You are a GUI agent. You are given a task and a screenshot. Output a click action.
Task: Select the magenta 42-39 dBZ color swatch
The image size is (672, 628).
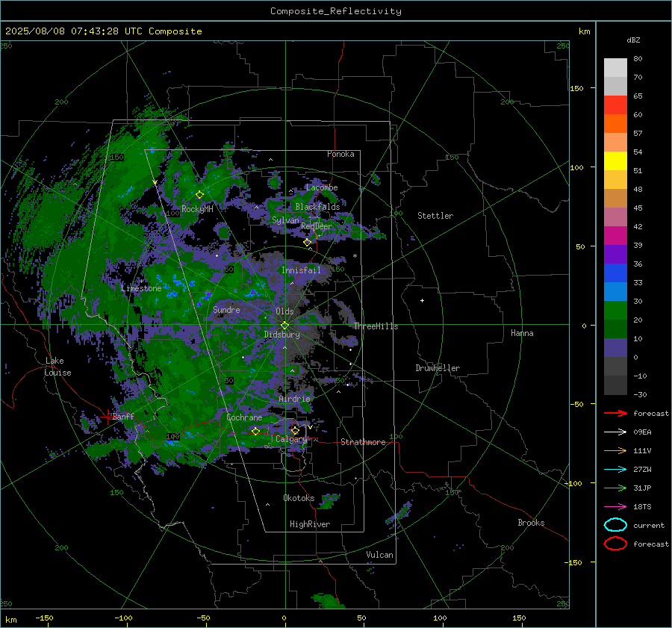point(615,236)
